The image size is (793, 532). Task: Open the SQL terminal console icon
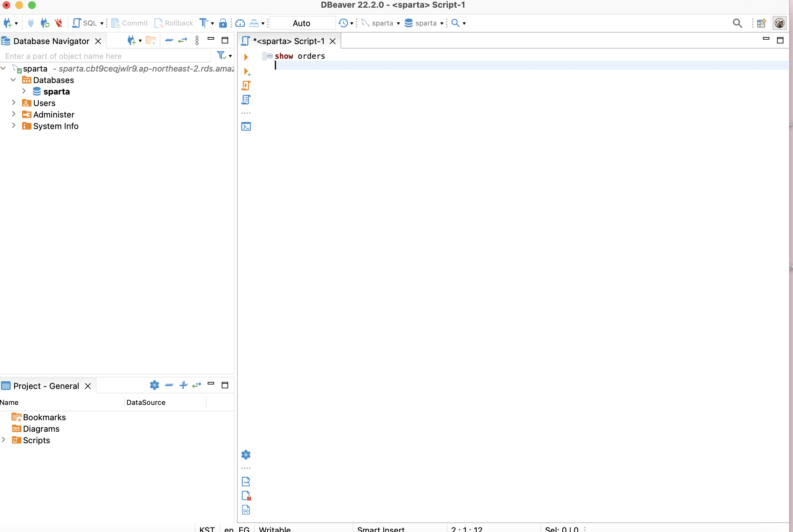pos(246,126)
